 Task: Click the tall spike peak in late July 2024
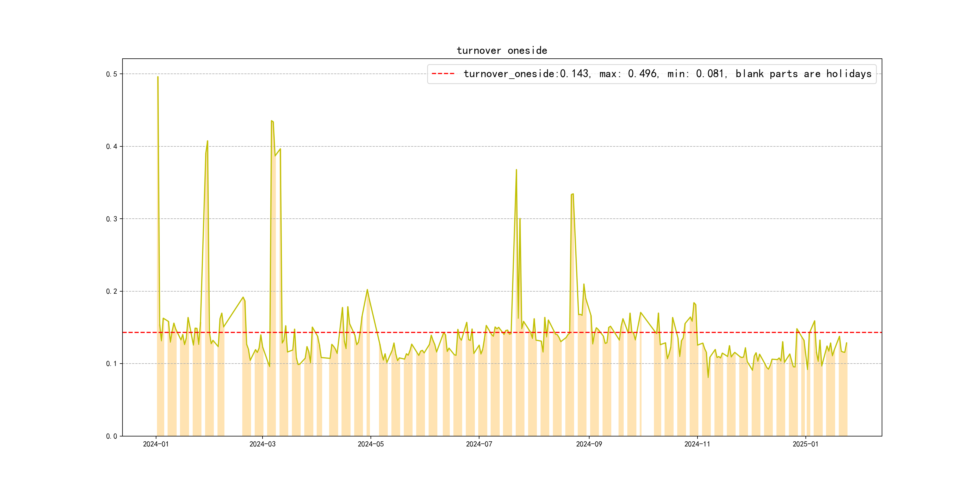pyautogui.click(x=516, y=170)
